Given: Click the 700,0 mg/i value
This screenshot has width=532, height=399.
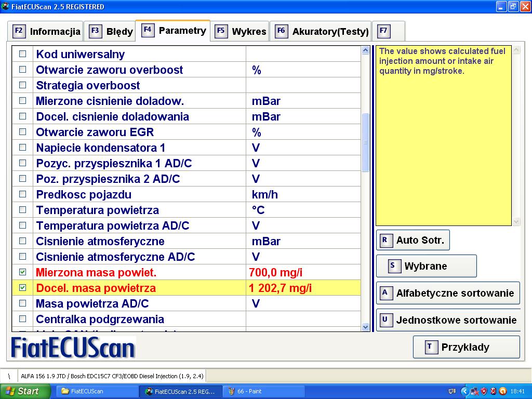Looking at the screenshot, I should tap(275, 272).
